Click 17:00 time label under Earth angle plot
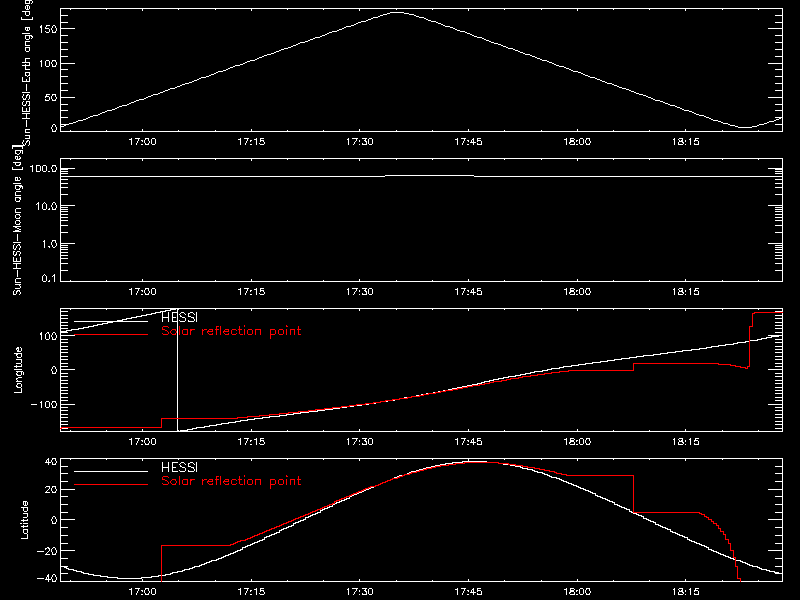The width and height of the screenshot is (800, 600). pyautogui.click(x=142, y=142)
